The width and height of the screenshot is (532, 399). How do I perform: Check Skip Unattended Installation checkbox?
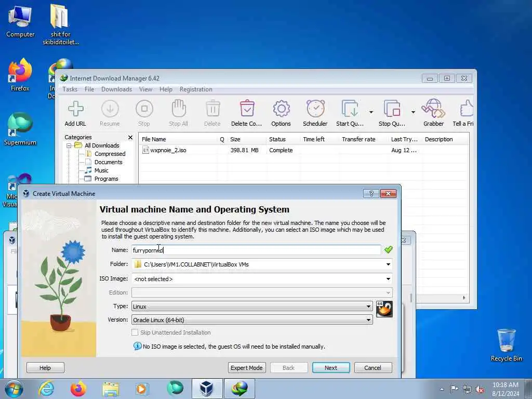[135, 332]
